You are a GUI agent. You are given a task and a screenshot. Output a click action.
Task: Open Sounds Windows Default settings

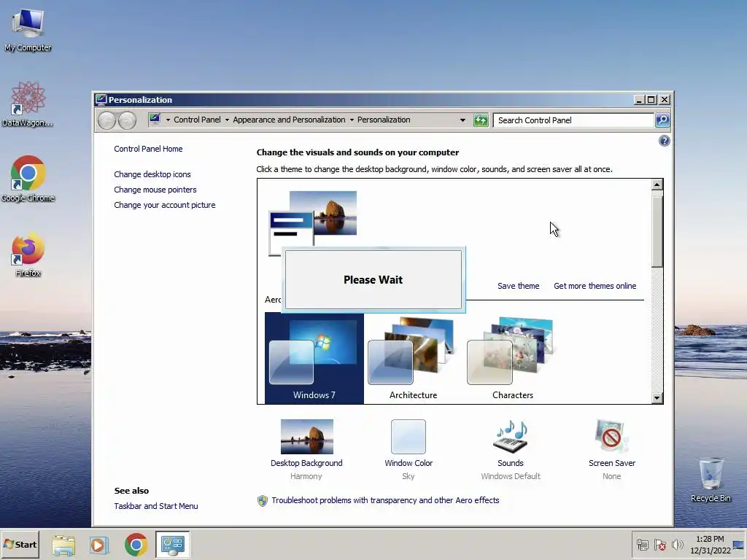[510, 449]
